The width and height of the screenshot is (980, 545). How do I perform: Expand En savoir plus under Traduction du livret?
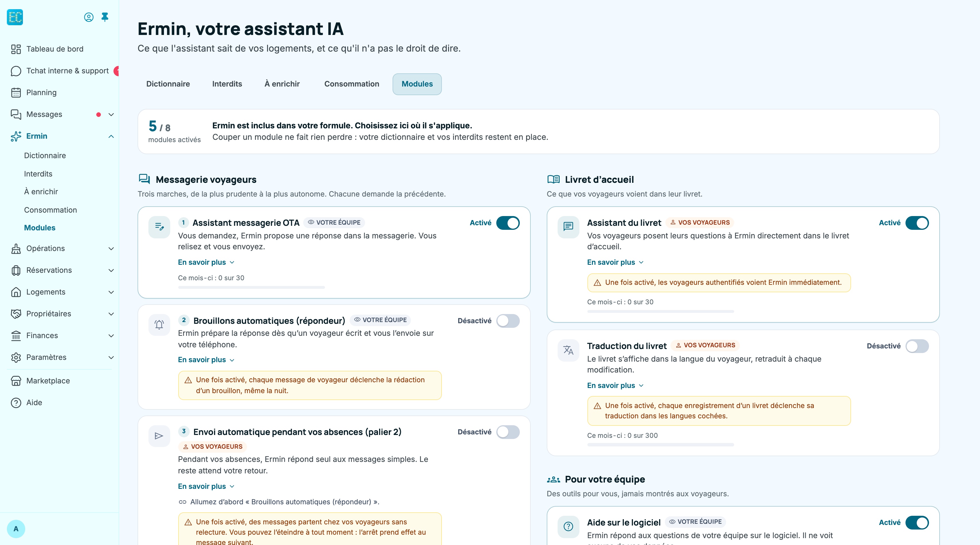pos(615,385)
